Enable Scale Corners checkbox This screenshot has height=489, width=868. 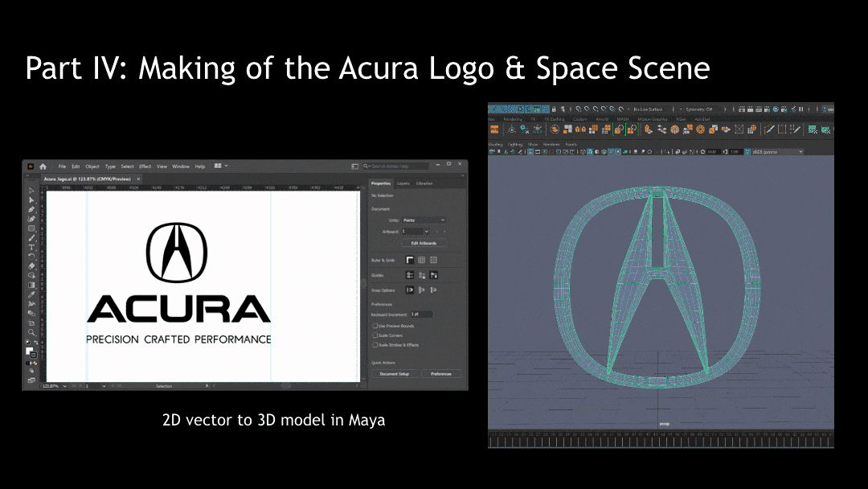point(375,335)
